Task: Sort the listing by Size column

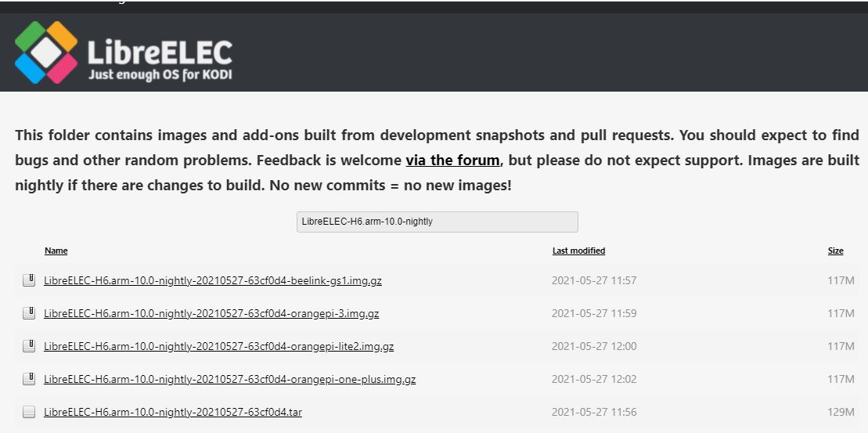Action: coord(835,251)
